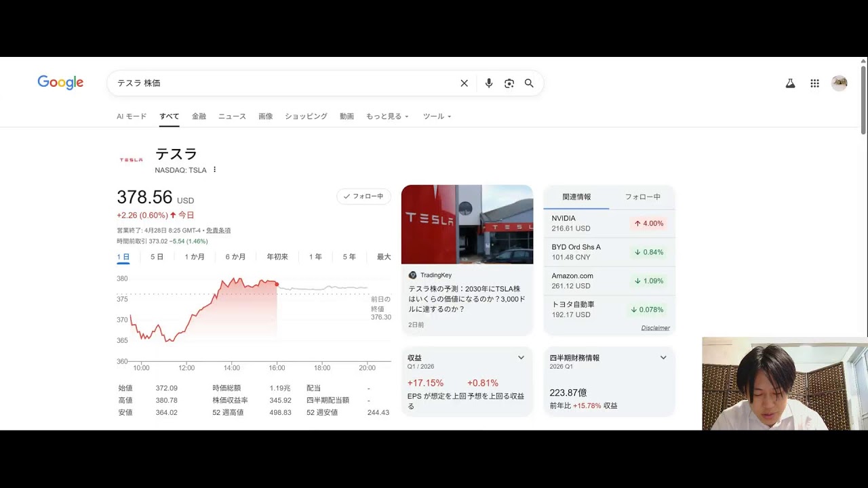868x488 pixels.
Task: Click the 始値 372.09 value
Action: [166, 388]
